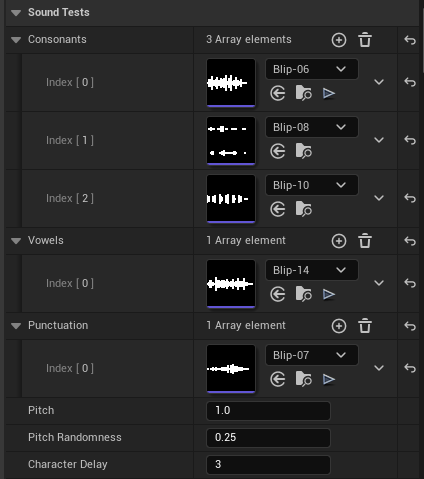Open the Blip-14 asset dropdown

point(312,270)
